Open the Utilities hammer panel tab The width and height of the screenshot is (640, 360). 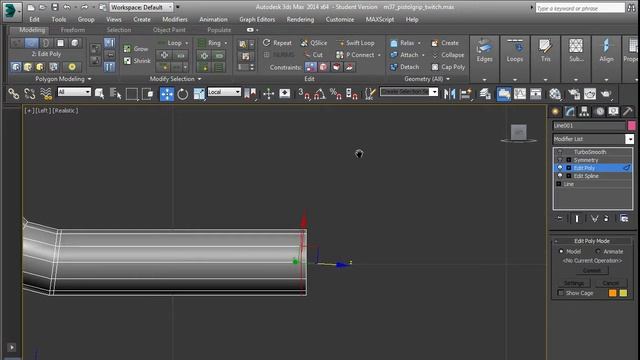point(628,111)
